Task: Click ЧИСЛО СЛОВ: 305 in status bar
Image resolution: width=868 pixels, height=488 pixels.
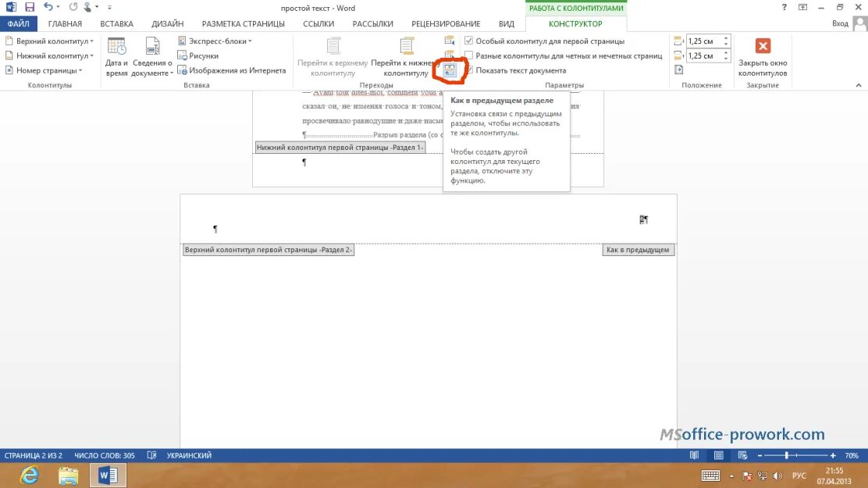Action: (x=104, y=455)
